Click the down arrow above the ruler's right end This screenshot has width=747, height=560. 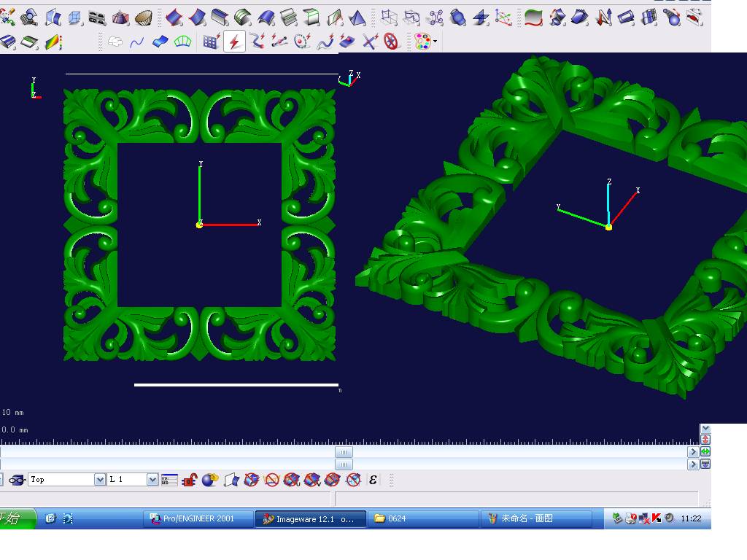click(705, 429)
